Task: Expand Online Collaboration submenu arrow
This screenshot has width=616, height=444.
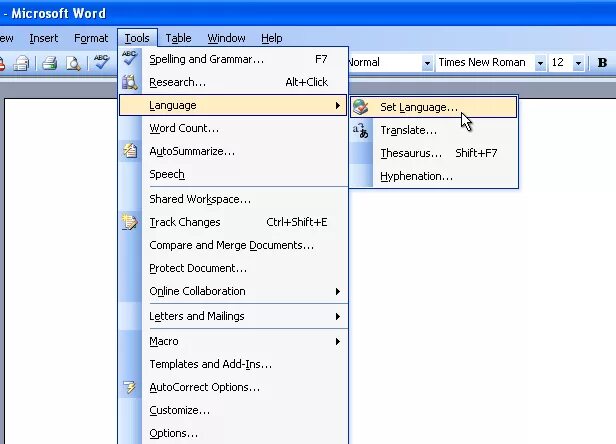Action: (x=337, y=291)
